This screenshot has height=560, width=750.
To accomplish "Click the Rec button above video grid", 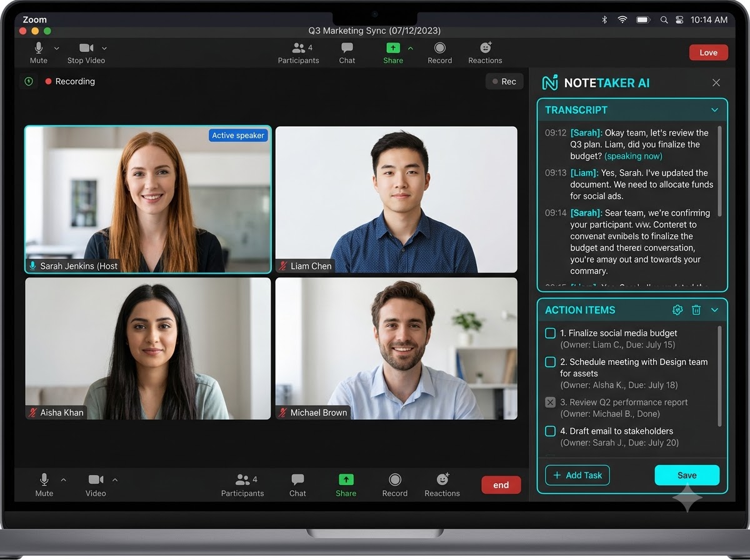I will pos(504,81).
